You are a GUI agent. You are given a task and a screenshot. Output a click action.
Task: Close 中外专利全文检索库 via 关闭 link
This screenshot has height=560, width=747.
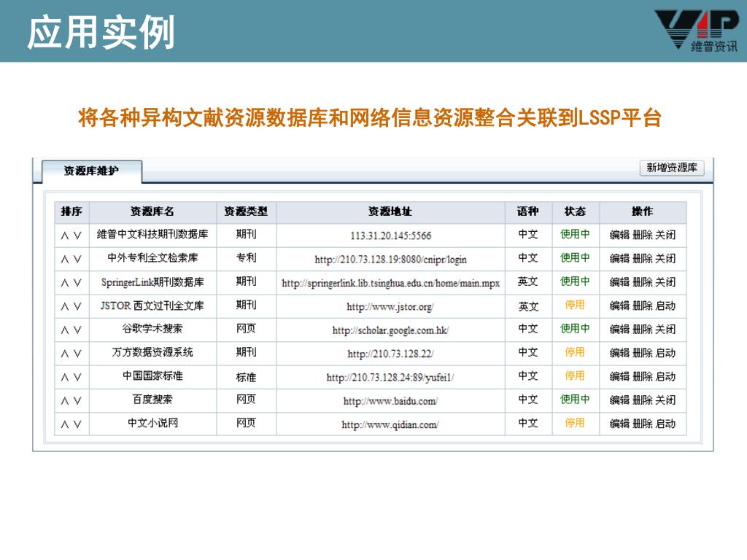[x=665, y=259]
